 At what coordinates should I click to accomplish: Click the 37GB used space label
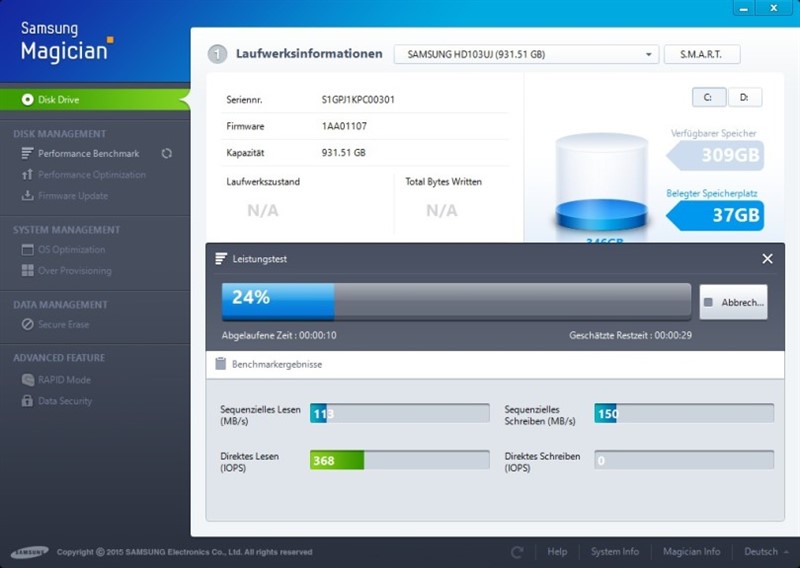(716, 215)
